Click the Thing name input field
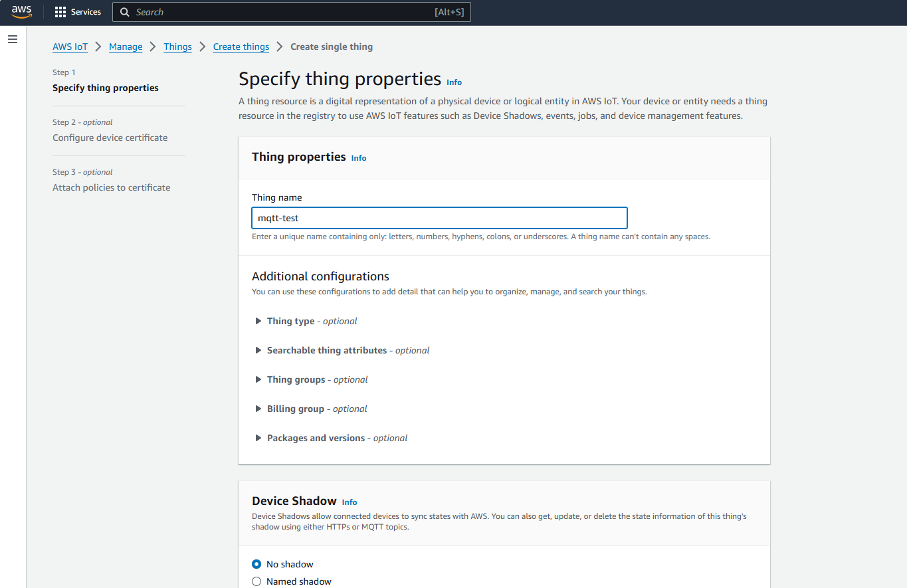Image resolution: width=907 pixels, height=588 pixels. 439,218
